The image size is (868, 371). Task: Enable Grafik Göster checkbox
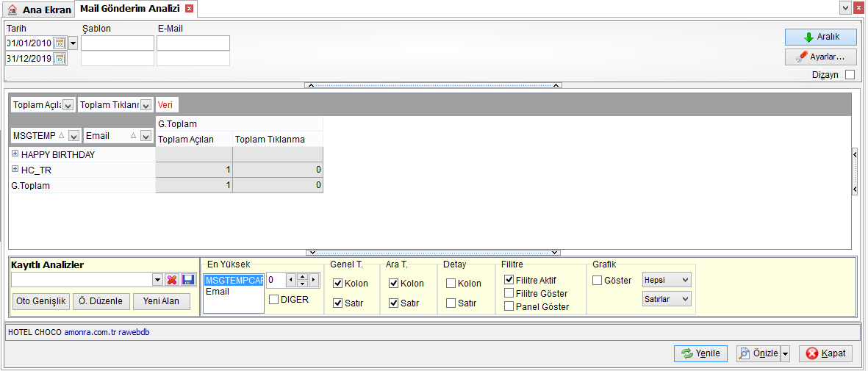[598, 280]
